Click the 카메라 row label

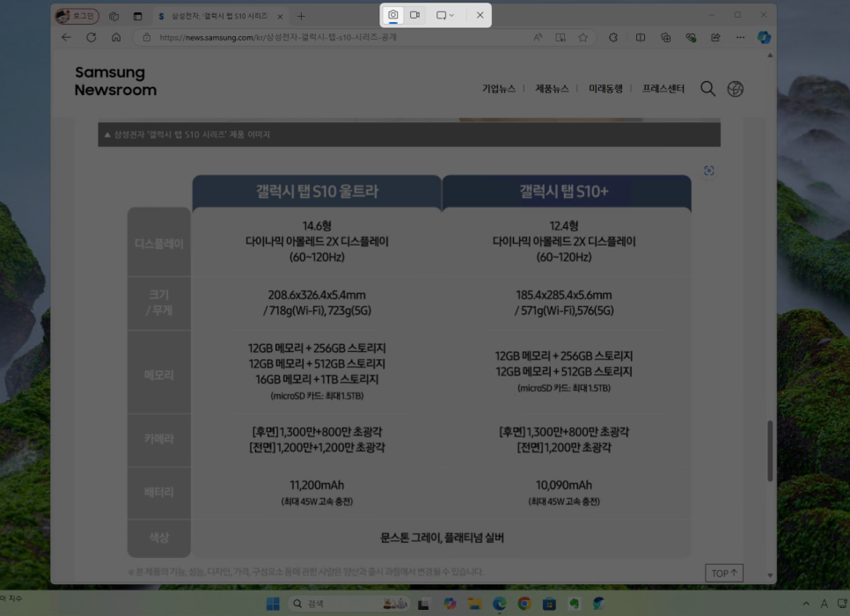pyautogui.click(x=159, y=439)
